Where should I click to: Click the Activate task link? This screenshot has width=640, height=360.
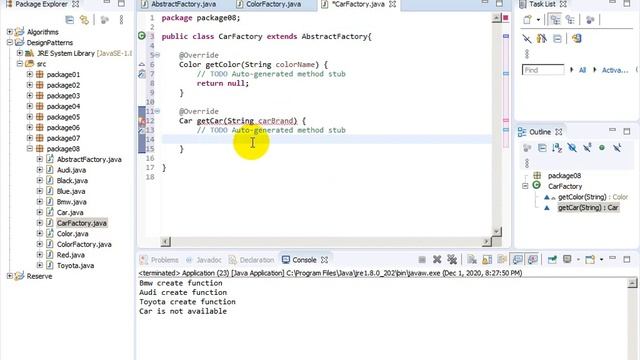(x=615, y=70)
